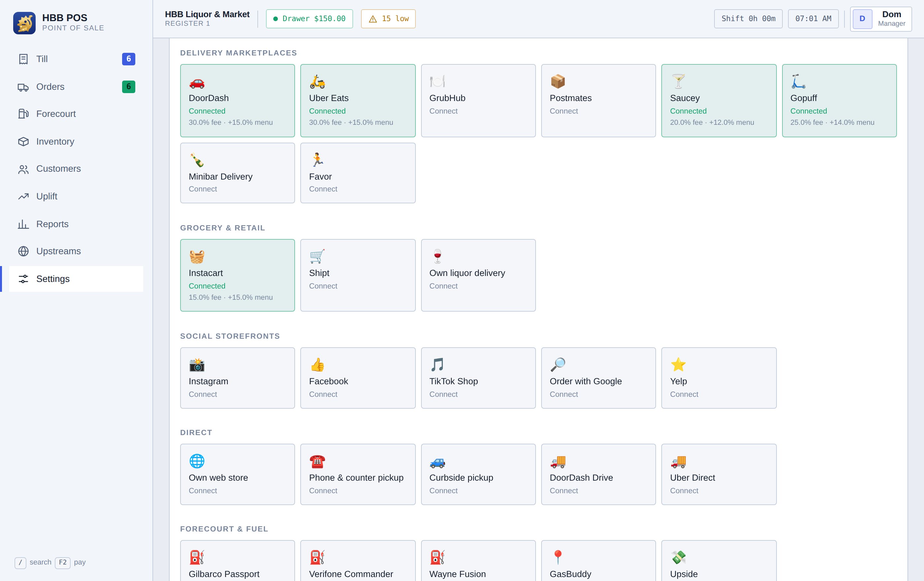
Task: Click the Instacart basket icon
Action: coord(197,256)
